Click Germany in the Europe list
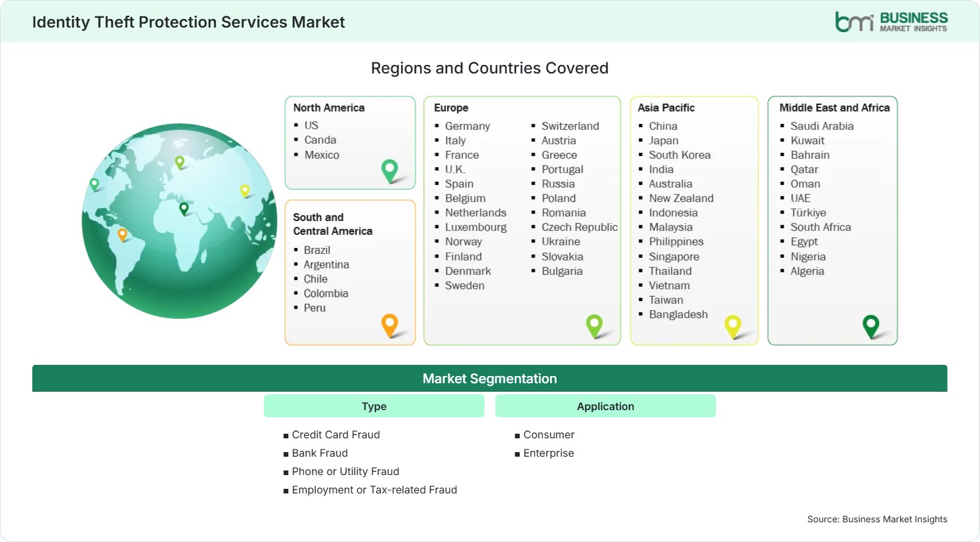The image size is (980, 542). tap(467, 126)
